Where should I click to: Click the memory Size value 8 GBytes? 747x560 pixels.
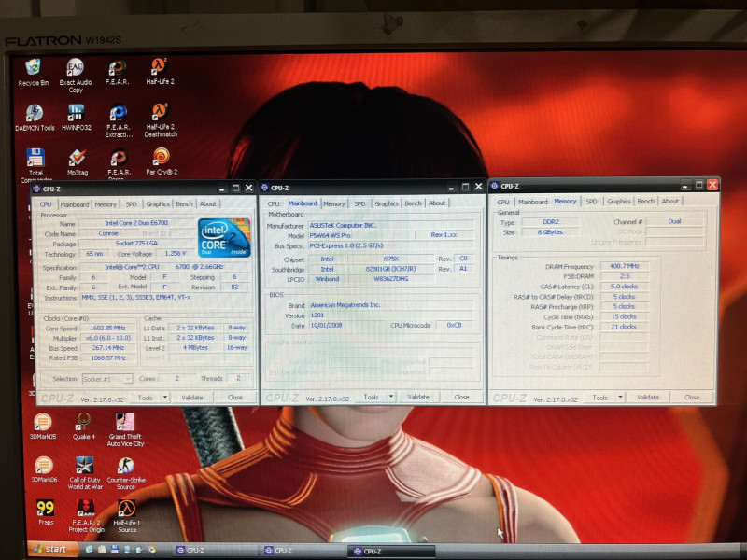(551, 231)
